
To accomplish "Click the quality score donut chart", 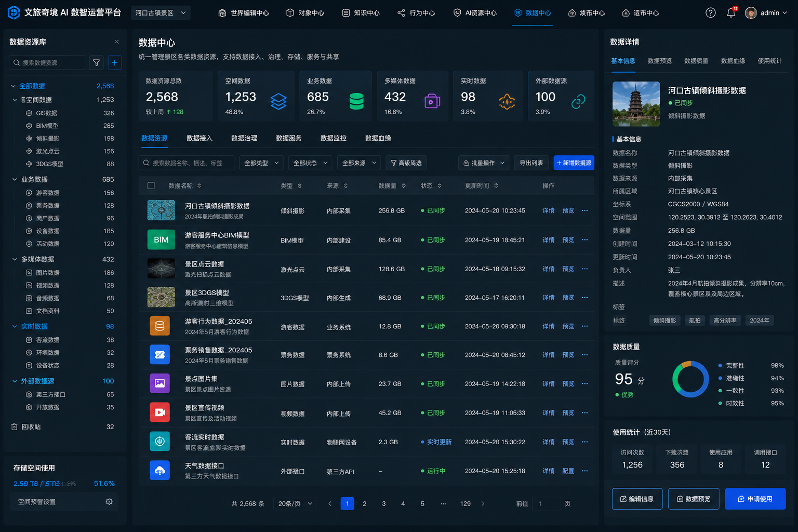I will tap(690, 379).
